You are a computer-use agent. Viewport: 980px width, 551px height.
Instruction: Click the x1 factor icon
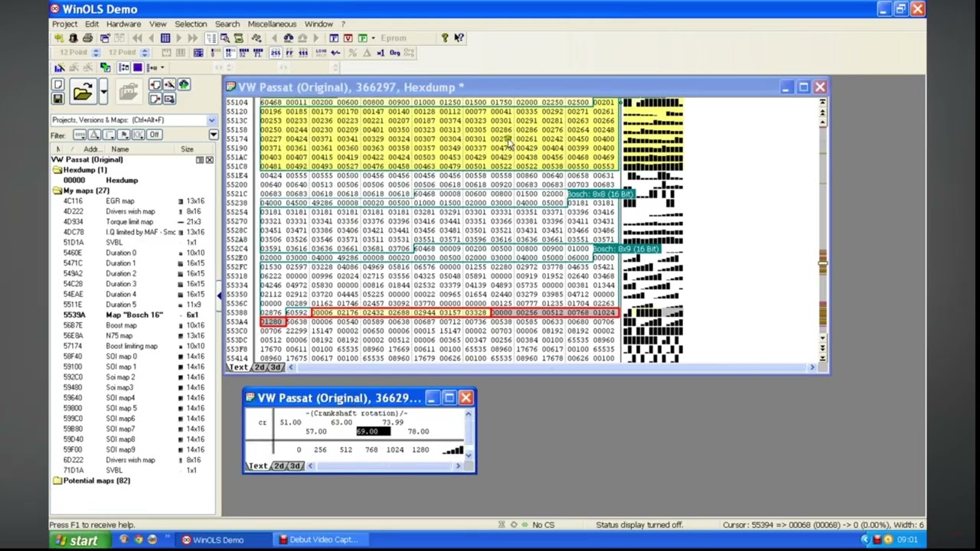(381, 53)
